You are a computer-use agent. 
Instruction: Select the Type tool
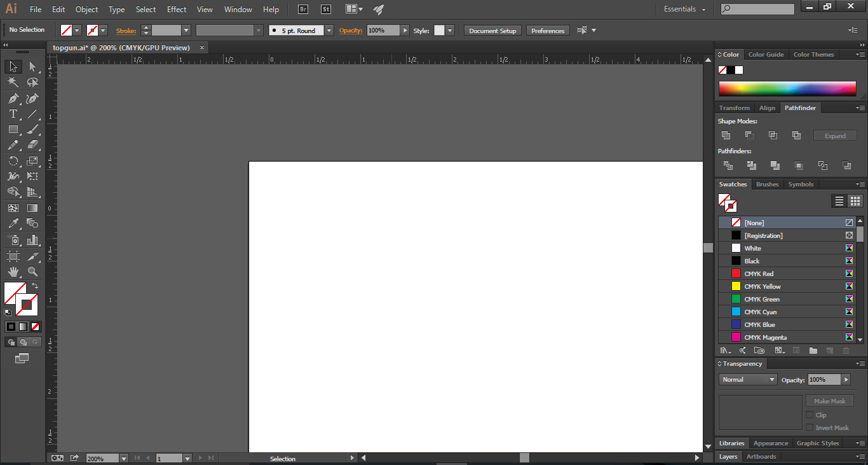click(13, 114)
